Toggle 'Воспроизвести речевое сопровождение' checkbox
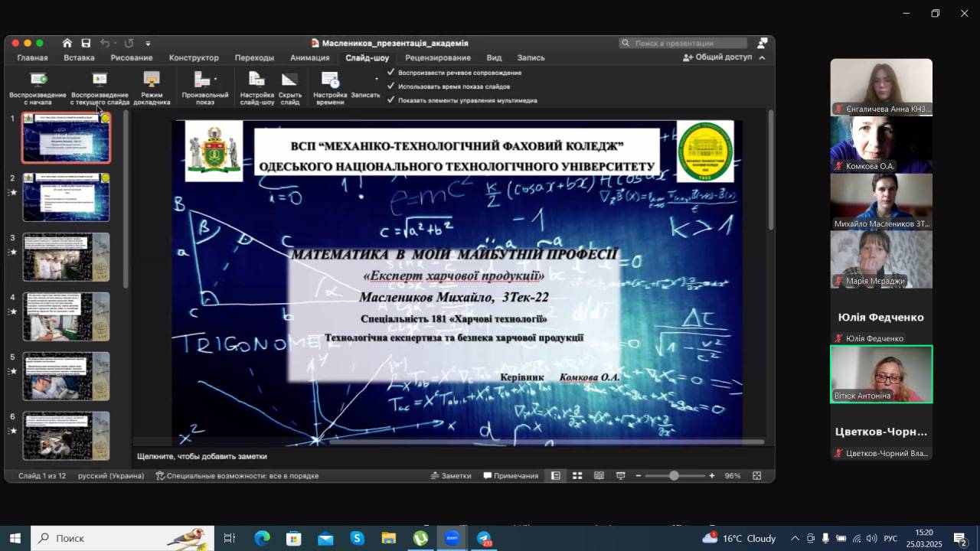This screenshot has height=551, width=980. (391, 73)
